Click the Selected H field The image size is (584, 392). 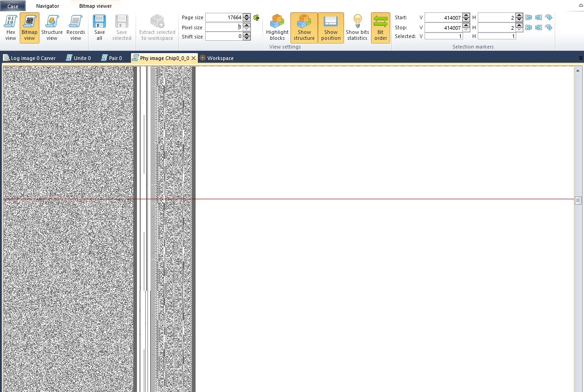497,36
